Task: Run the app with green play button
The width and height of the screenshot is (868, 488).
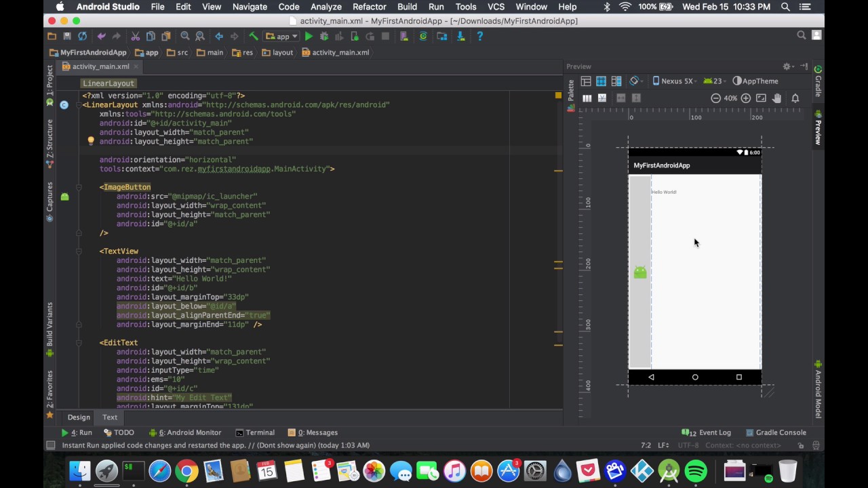Action: (x=309, y=37)
